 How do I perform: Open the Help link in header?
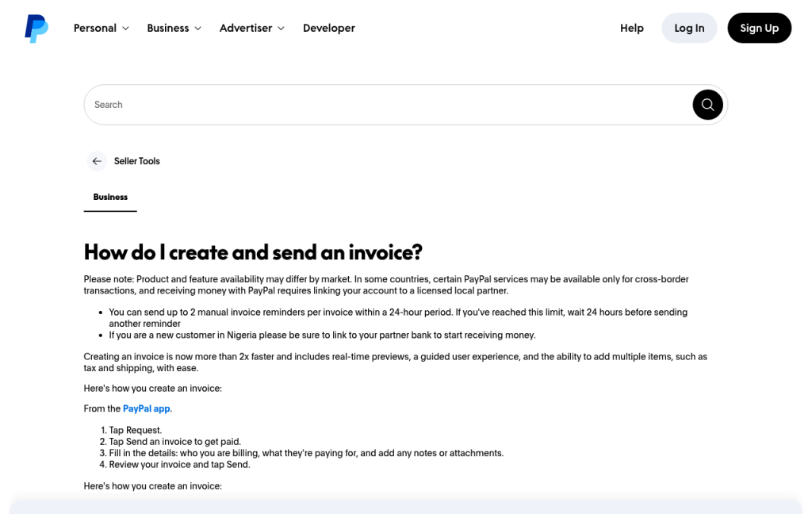pyautogui.click(x=632, y=28)
